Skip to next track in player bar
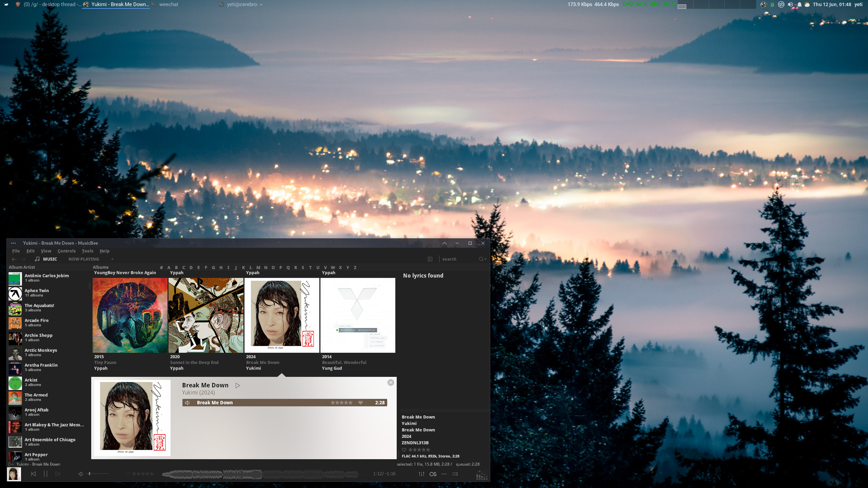 click(58, 474)
